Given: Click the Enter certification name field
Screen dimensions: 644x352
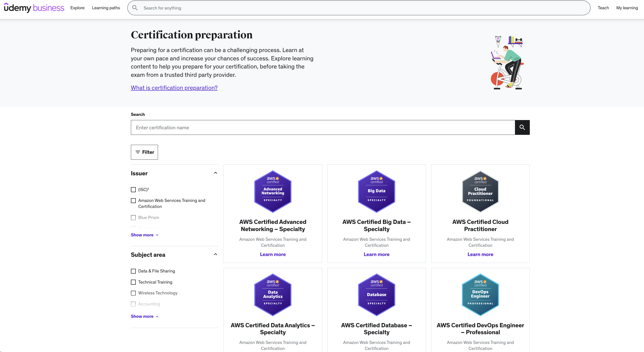Looking at the screenshot, I should [x=322, y=127].
